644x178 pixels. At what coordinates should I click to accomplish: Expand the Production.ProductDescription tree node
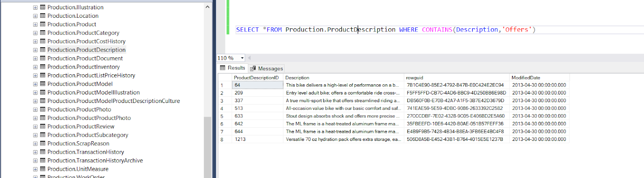pyautogui.click(x=35, y=50)
